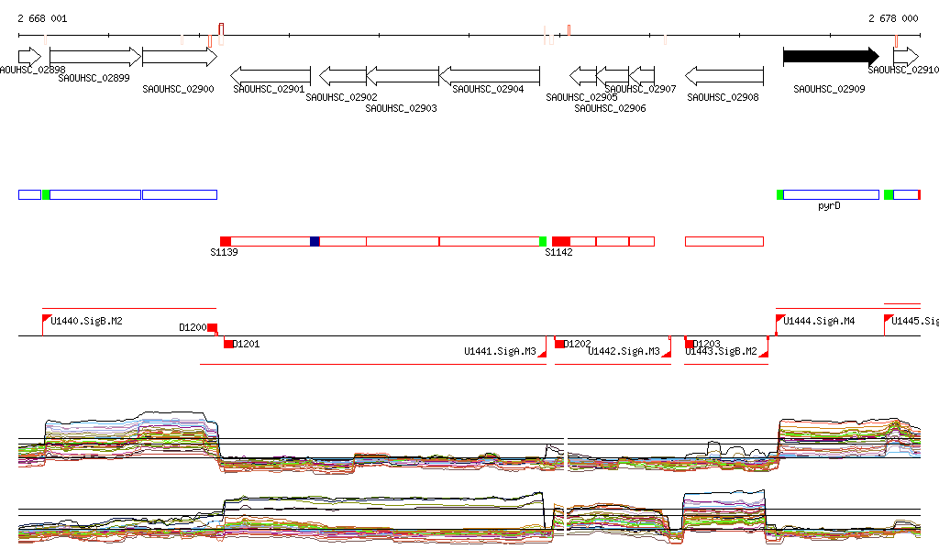Click the U1445 promoter flag
This screenshot has width=939, height=560.
[889, 318]
